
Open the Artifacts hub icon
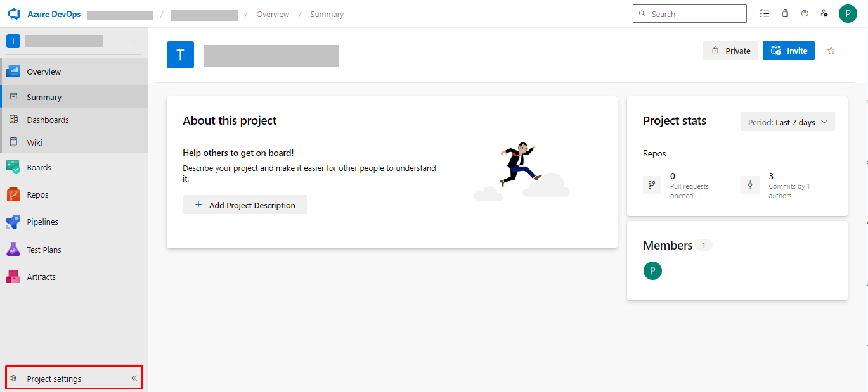tap(13, 277)
